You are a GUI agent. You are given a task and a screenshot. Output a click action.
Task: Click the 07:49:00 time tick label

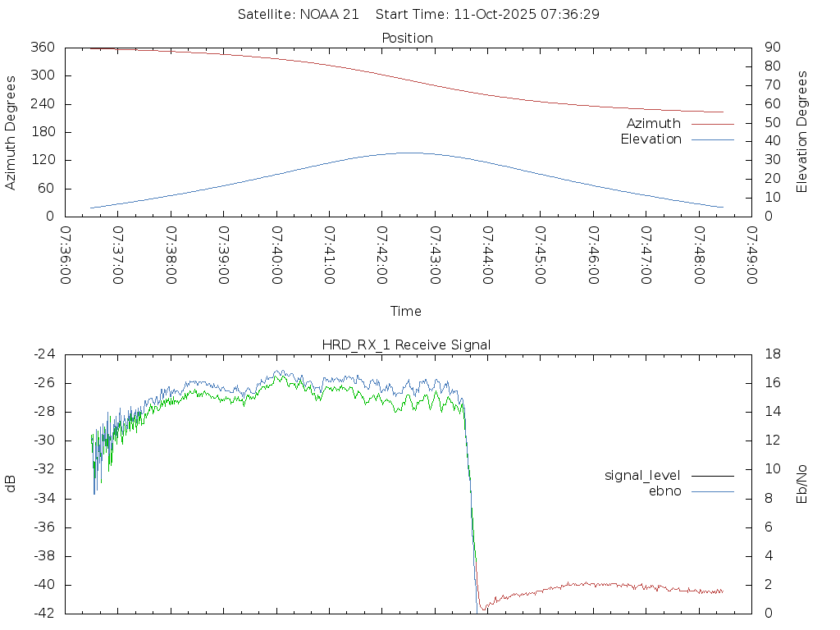(x=751, y=256)
